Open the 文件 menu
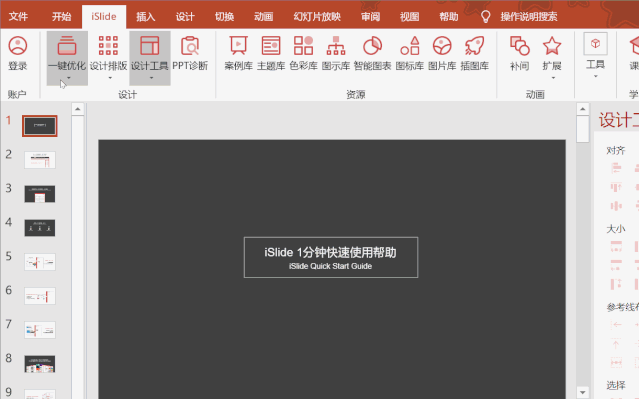Screen dimensions: 639x399 [18, 17]
